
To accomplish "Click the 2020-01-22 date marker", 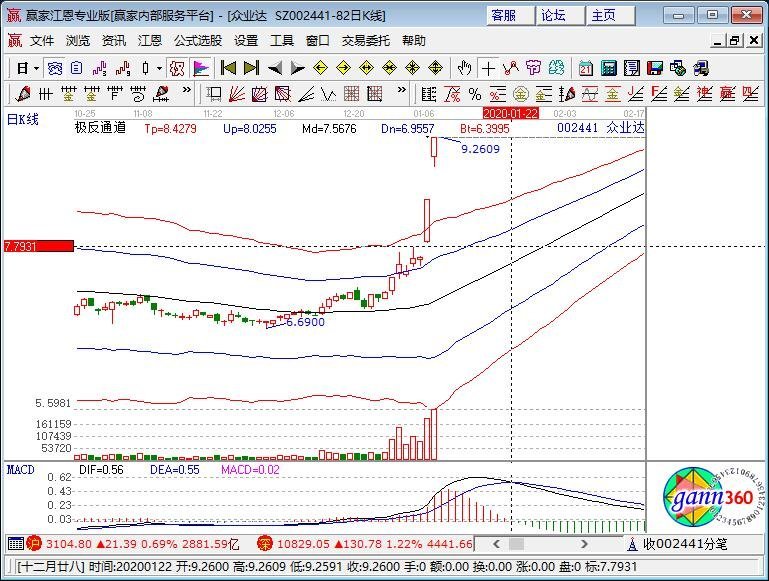I will (511, 114).
